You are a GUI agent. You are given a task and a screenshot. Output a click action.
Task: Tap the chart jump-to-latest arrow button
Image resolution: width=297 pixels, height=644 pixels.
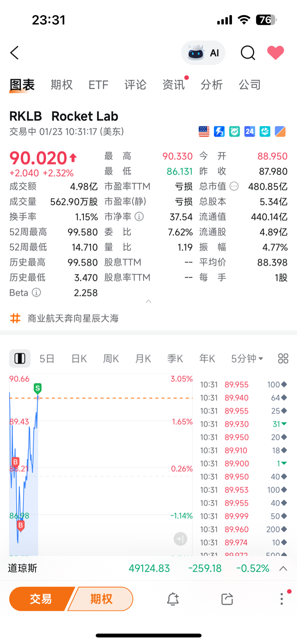(180, 539)
